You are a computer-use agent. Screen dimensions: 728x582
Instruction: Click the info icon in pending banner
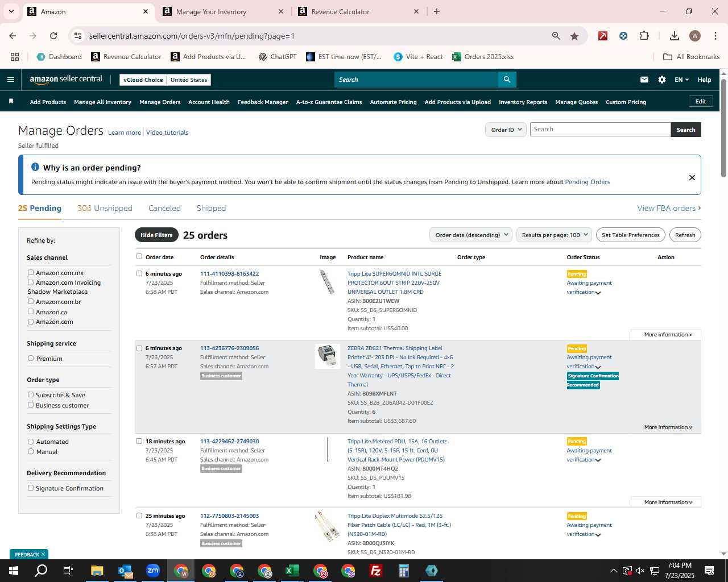(x=35, y=167)
